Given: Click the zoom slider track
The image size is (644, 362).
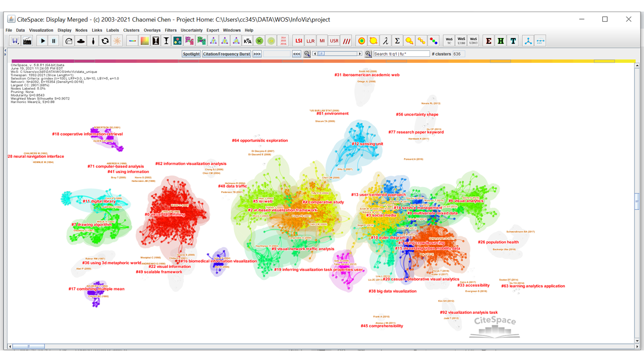Looking at the screenshot, I should [342, 54].
